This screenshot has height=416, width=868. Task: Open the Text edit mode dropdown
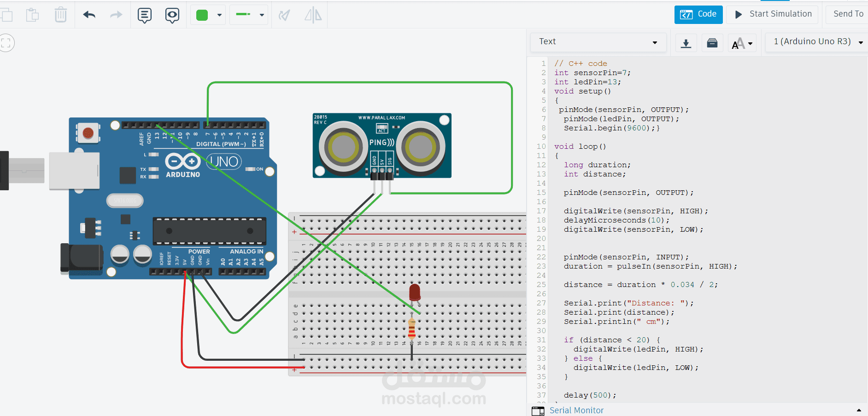click(x=598, y=42)
